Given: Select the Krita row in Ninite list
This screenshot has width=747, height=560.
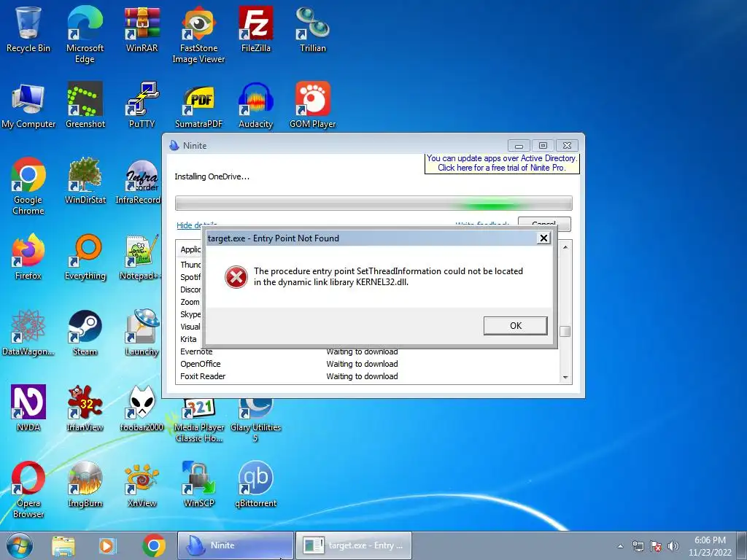Looking at the screenshot, I should (189, 339).
